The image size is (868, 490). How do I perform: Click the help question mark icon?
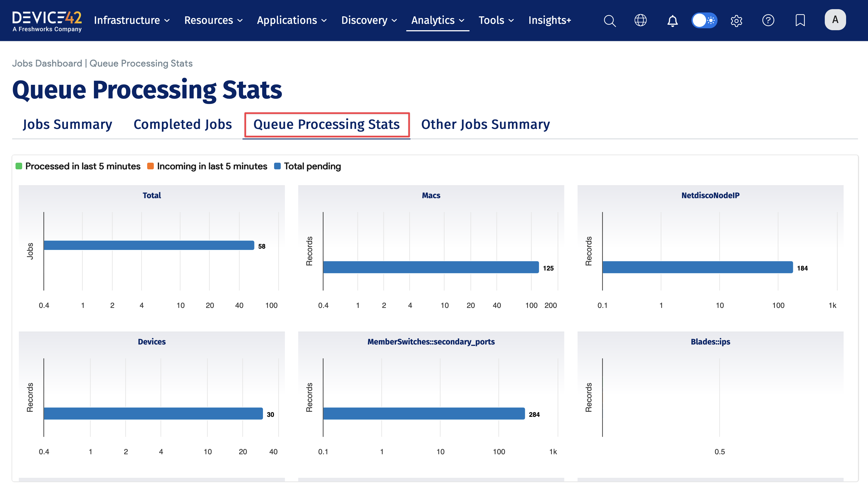point(768,20)
